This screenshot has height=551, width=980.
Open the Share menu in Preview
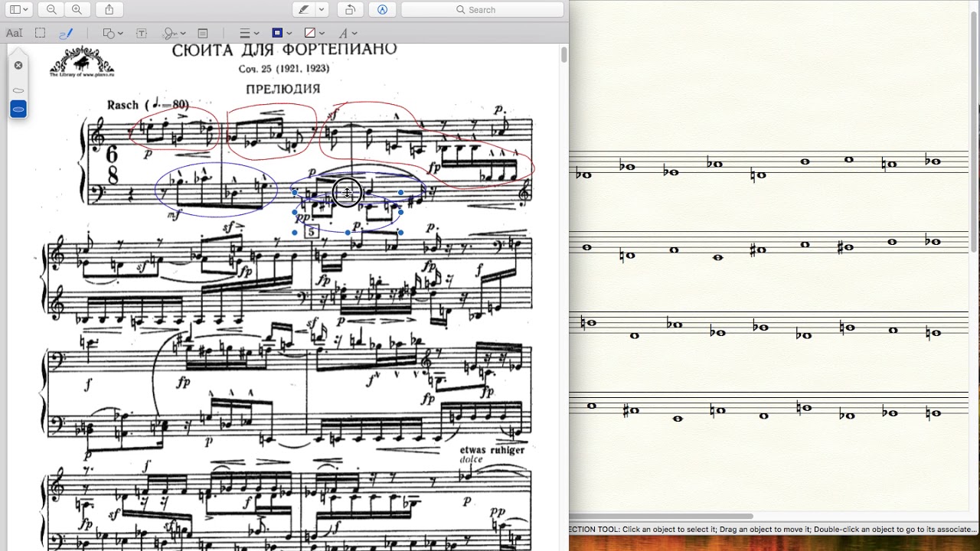(x=109, y=10)
